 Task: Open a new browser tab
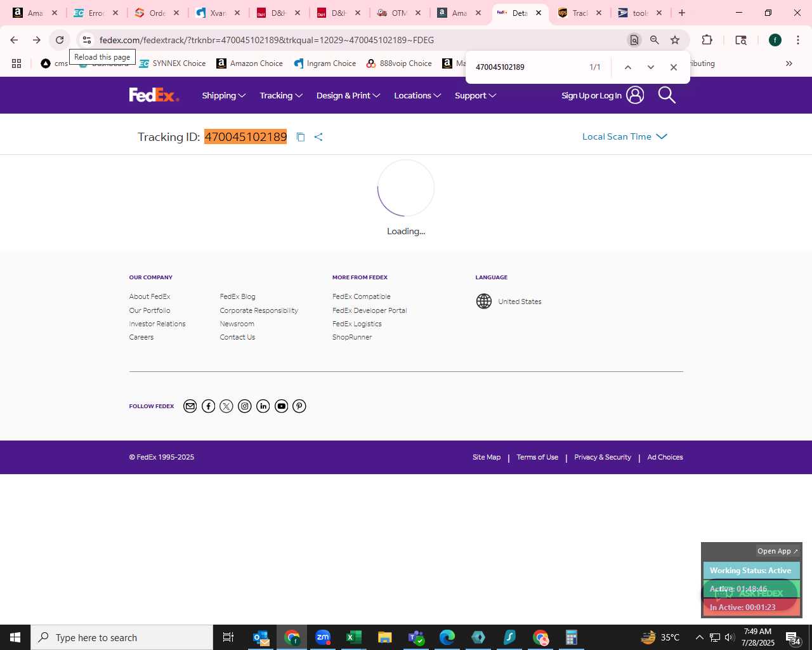(682, 13)
